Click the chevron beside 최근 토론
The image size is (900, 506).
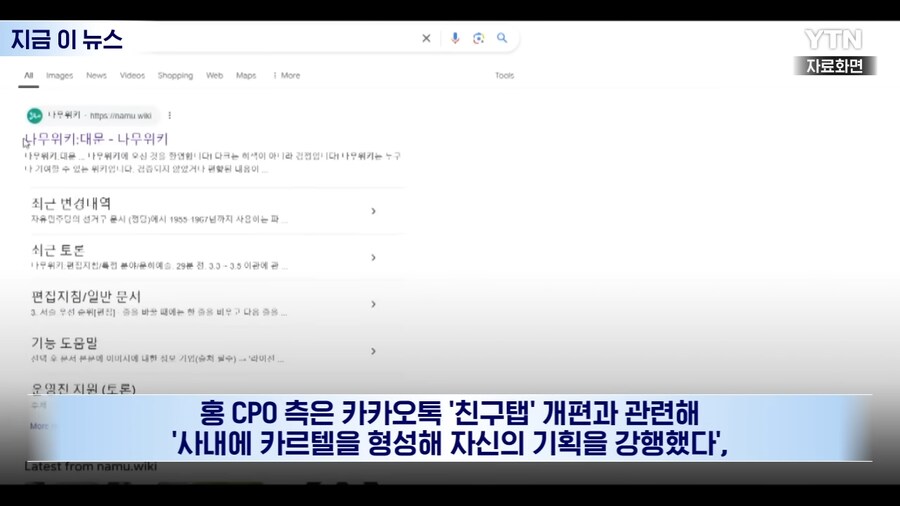tap(373, 257)
